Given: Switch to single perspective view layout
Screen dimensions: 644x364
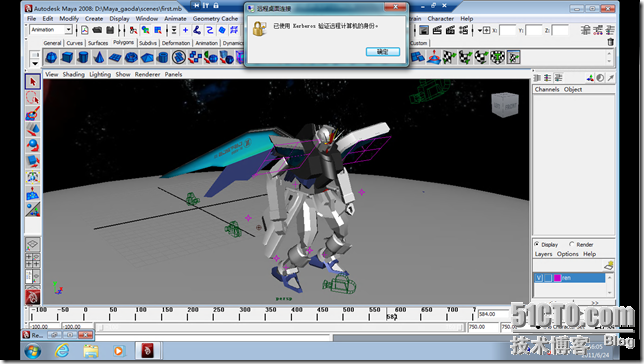Looking at the screenshot, I should pos(33,244).
